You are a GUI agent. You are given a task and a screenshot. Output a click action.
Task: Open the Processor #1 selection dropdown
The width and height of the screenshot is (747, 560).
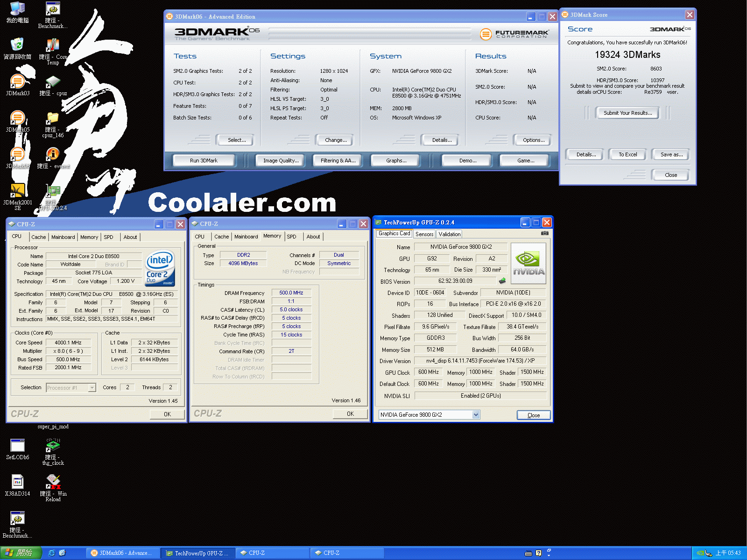click(92, 387)
